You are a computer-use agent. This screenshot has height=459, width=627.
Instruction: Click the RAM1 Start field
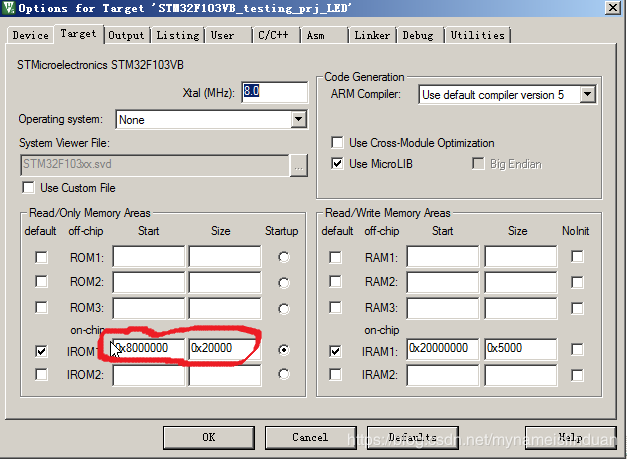click(x=443, y=256)
